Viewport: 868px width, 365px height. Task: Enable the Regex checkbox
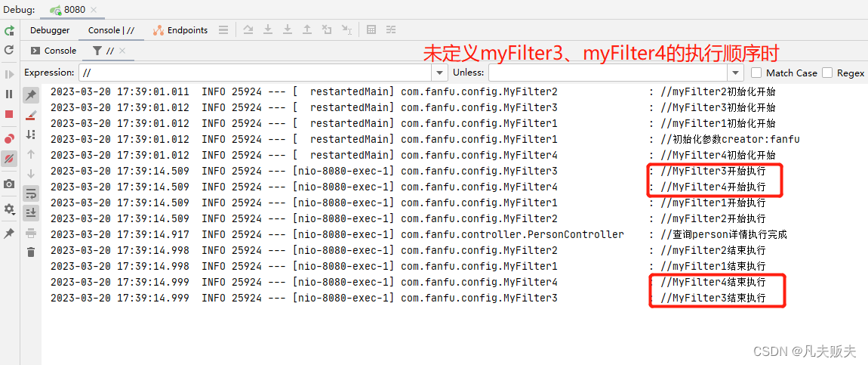(827, 73)
